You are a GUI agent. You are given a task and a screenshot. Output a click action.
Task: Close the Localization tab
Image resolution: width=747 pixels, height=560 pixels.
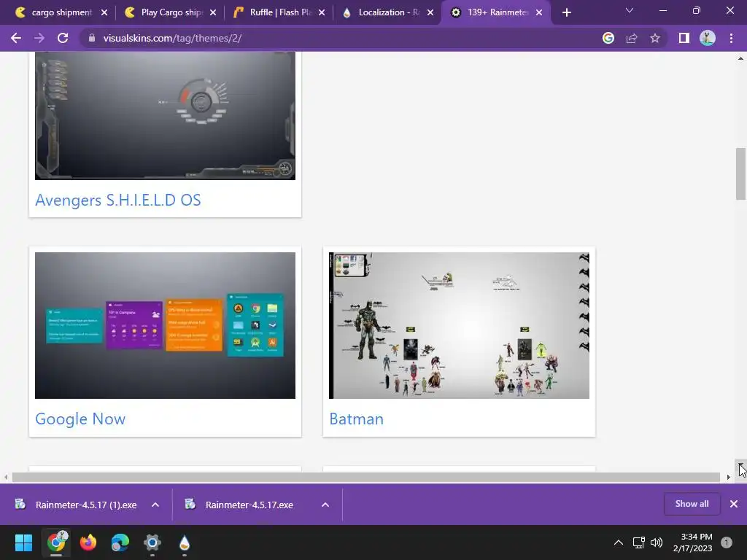click(x=430, y=13)
